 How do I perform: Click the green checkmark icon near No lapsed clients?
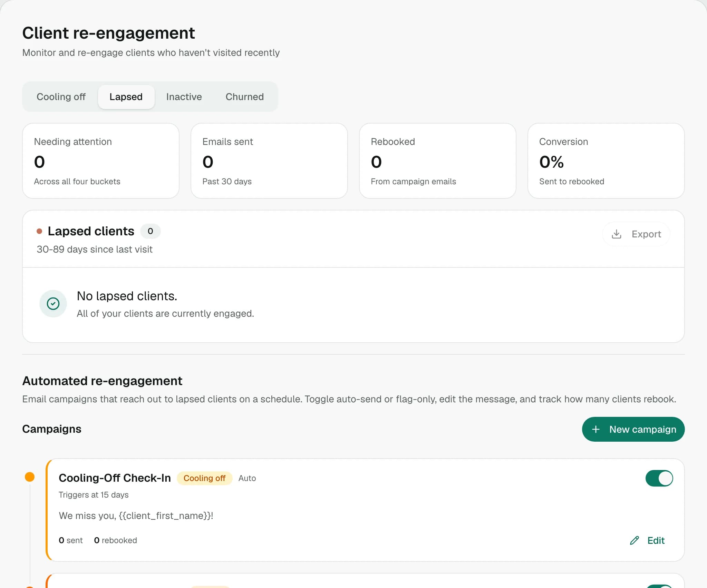(53, 304)
